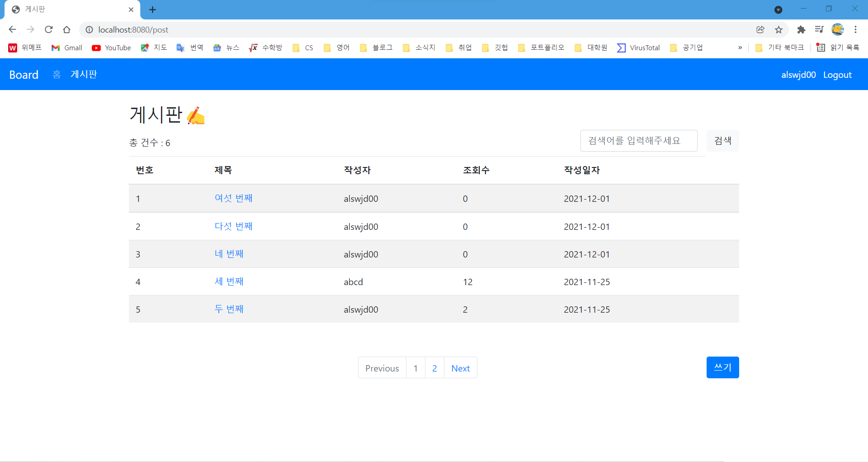The width and height of the screenshot is (868, 462).
Task: Open the 게시판 nav item
Action: coord(84,75)
